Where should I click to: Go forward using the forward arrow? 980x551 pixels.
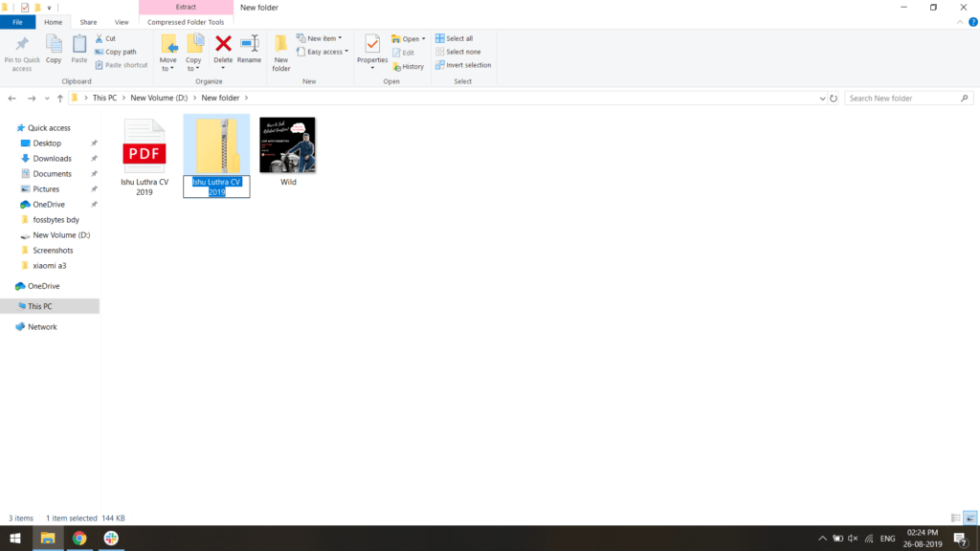[x=32, y=99]
